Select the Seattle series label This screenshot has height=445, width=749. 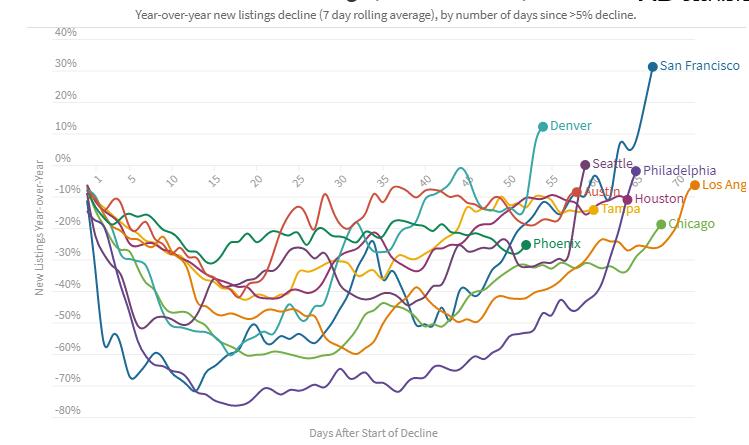click(612, 164)
